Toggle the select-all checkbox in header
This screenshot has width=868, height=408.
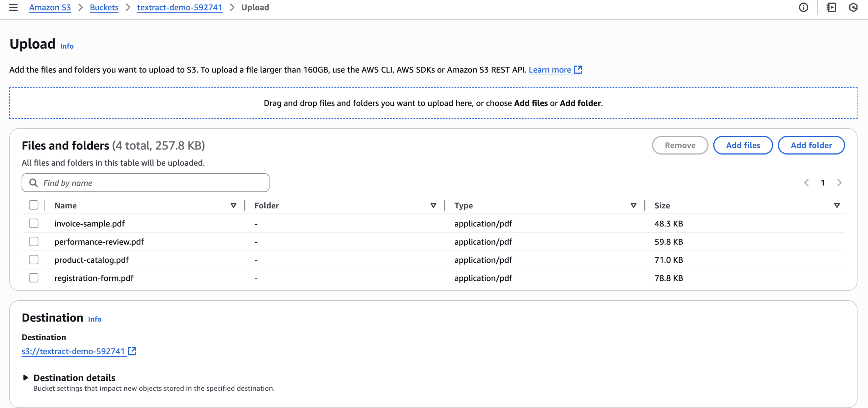(x=34, y=205)
